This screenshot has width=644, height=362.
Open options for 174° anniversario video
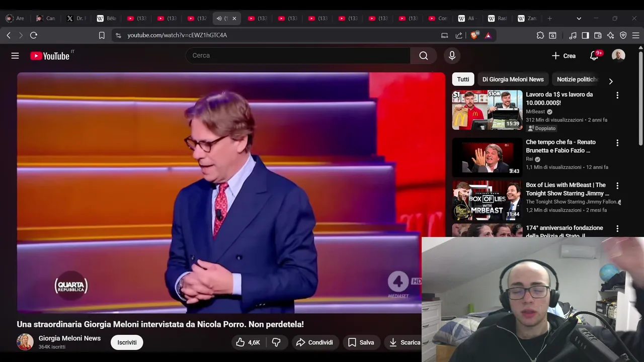coord(617,228)
